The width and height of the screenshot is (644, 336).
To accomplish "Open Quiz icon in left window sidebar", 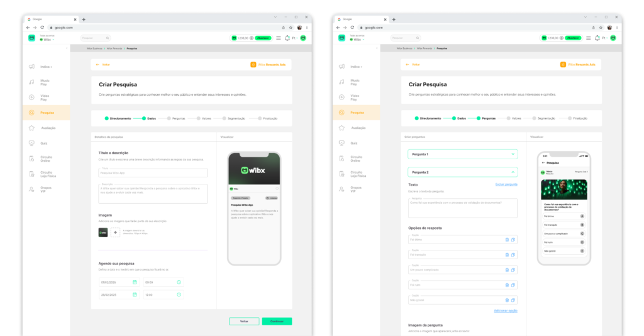I will [31, 143].
